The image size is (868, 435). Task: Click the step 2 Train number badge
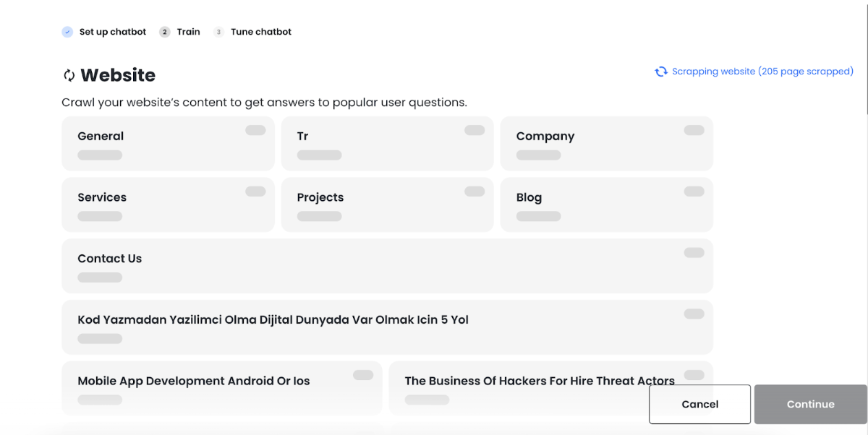[165, 32]
